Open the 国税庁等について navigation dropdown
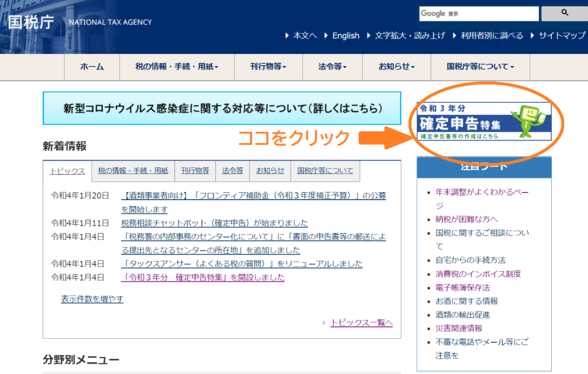The image size is (588, 374). click(x=480, y=67)
